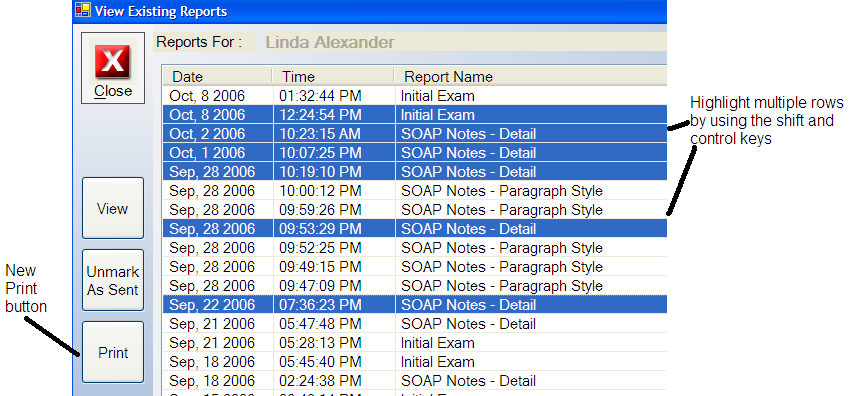This screenshot has height=396, width=861.
Task: Click the Unmark As Sent button
Action: click(113, 280)
